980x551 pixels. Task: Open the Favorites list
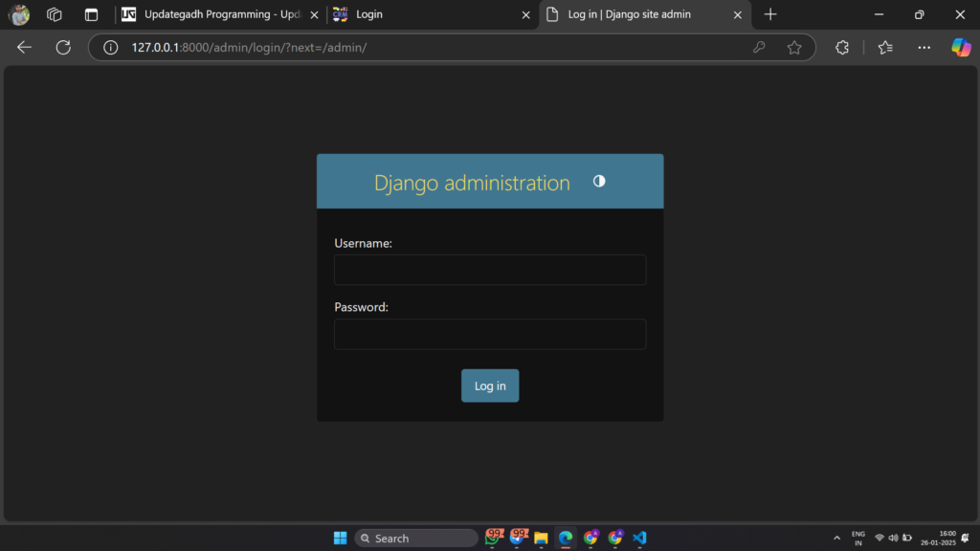pyautogui.click(x=885, y=48)
